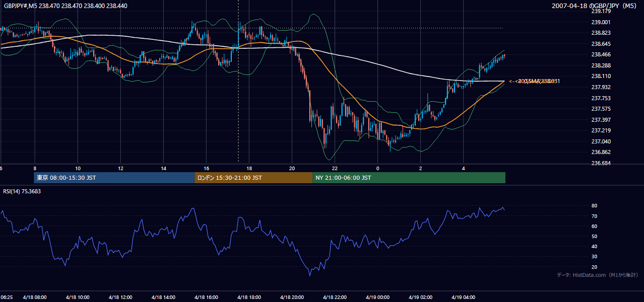Click the 238.288 price axis label
The image size is (644, 302).
pos(601,65)
